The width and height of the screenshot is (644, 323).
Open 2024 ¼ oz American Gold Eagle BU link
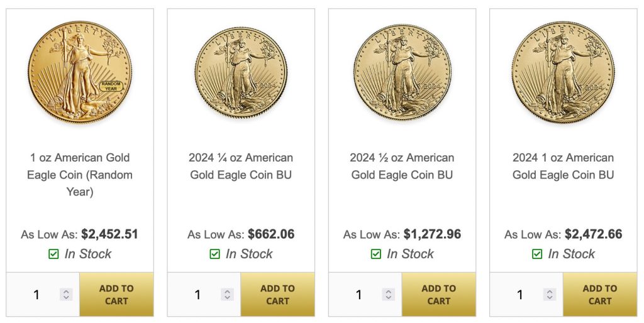[x=241, y=166]
